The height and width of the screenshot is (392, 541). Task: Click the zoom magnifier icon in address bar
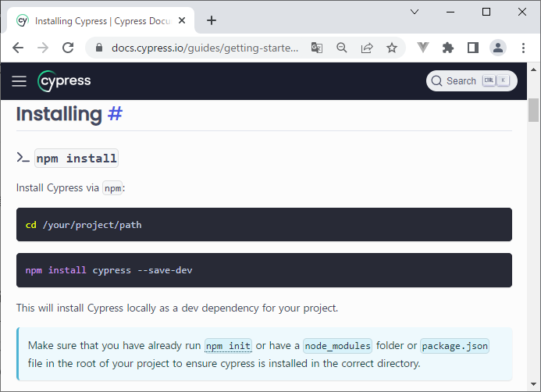coord(342,48)
